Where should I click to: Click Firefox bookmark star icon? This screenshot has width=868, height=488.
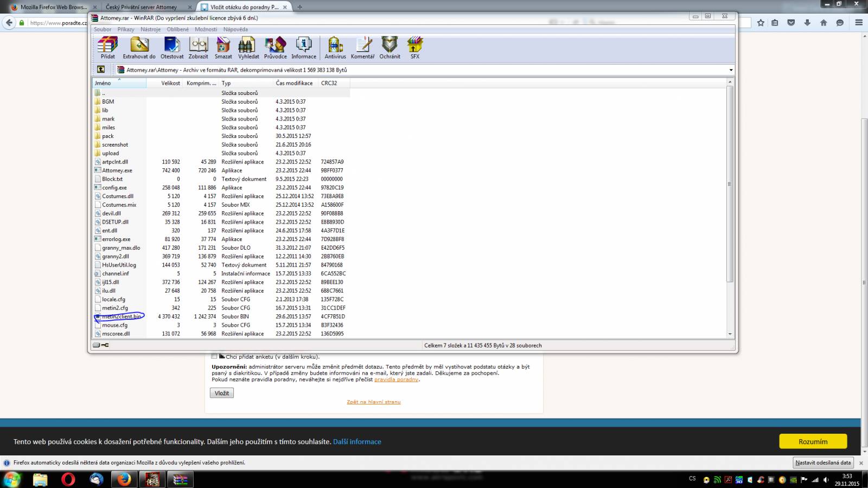tap(761, 23)
